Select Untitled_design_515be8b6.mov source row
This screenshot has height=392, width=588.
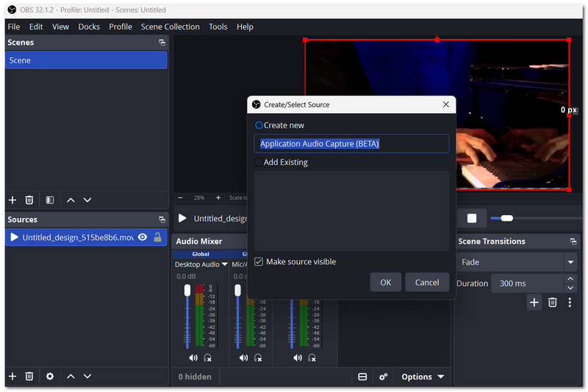(x=86, y=237)
